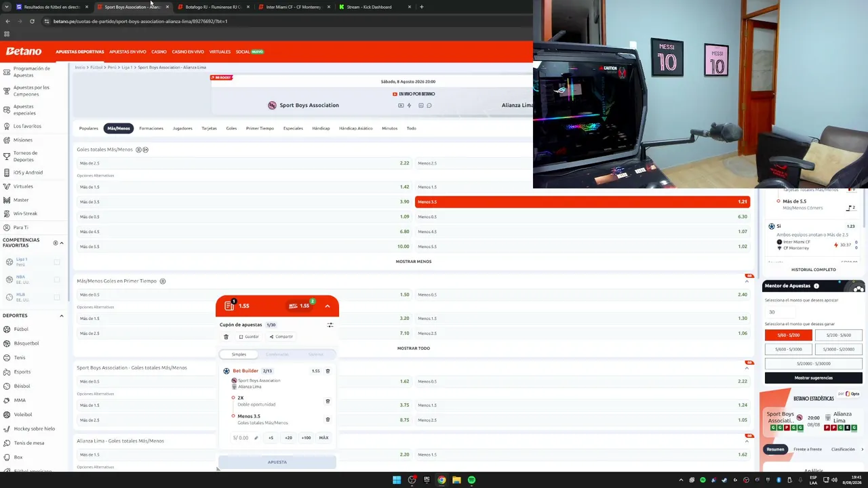
Task: Collapse Sport Boys Association goles totales market
Action: point(747,368)
